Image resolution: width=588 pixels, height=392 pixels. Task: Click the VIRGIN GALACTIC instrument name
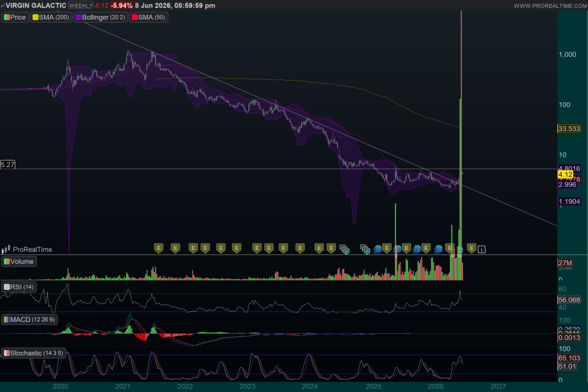pos(35,5)
